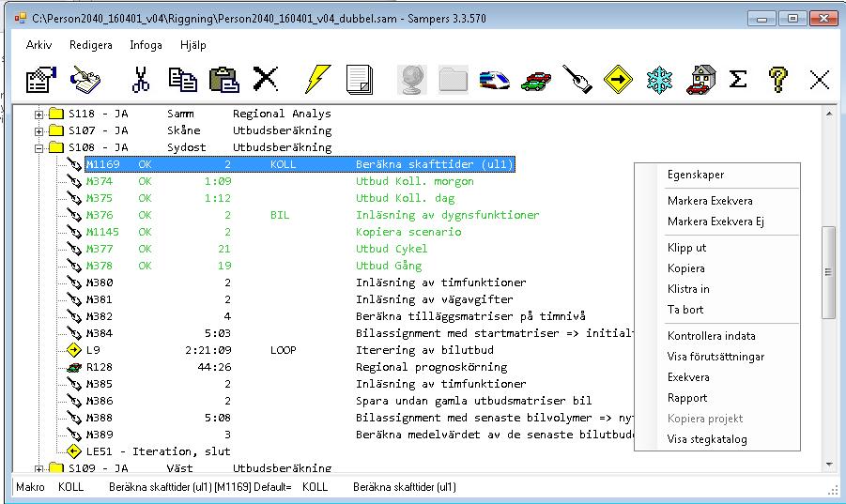Expand the S109 Väst node
Viewport: 846px width, 504px height.
tap(38, 469)
